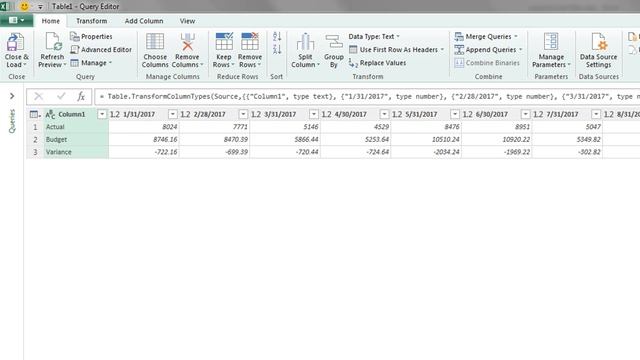Open query Properties
The height and width of the screenshot is (360, 640).
(x=91, y=37)
